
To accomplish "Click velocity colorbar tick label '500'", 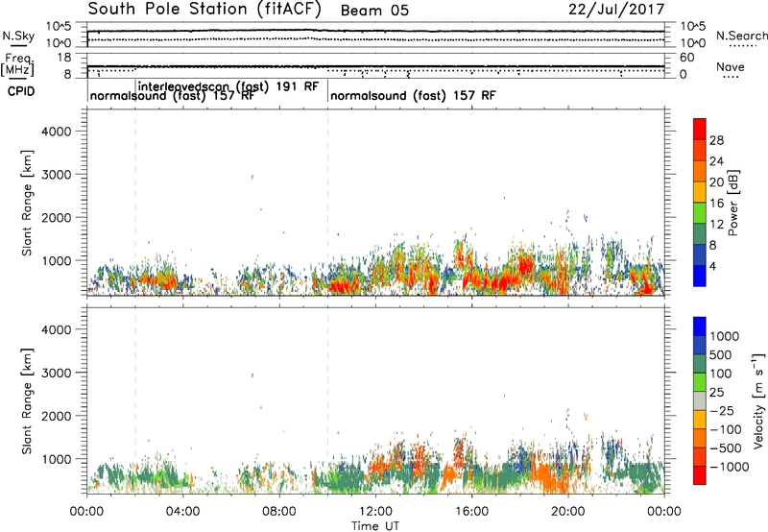I will [720, 354].
